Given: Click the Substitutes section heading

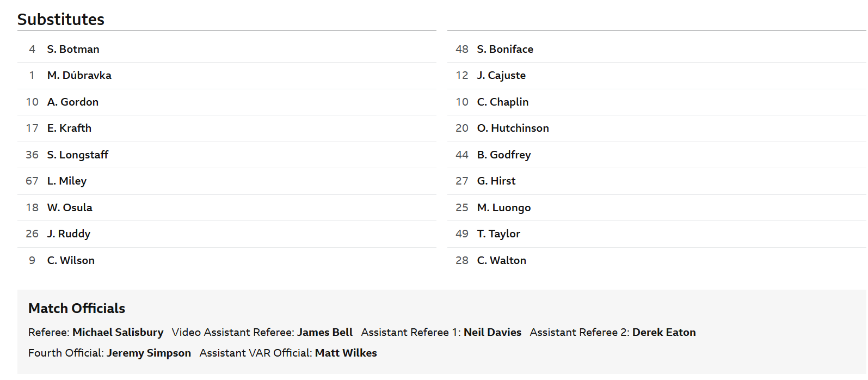Looking at the screenshot, I should pos(61,20).
